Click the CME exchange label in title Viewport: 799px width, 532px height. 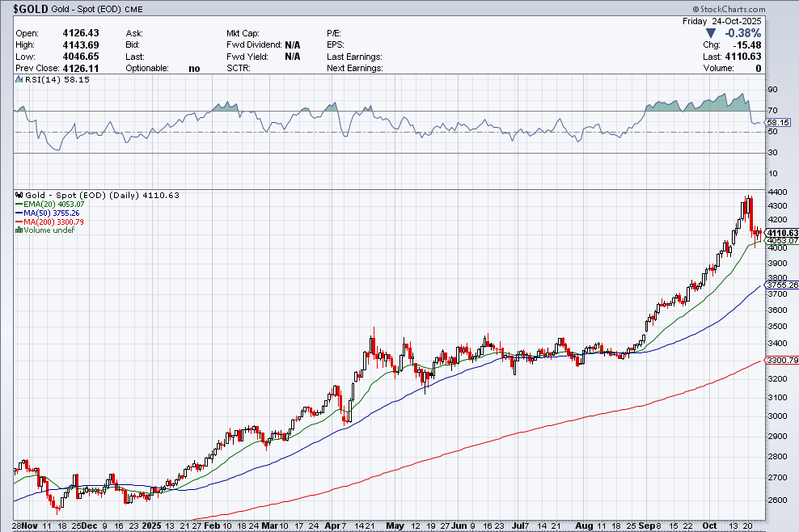tap(134, 9)
